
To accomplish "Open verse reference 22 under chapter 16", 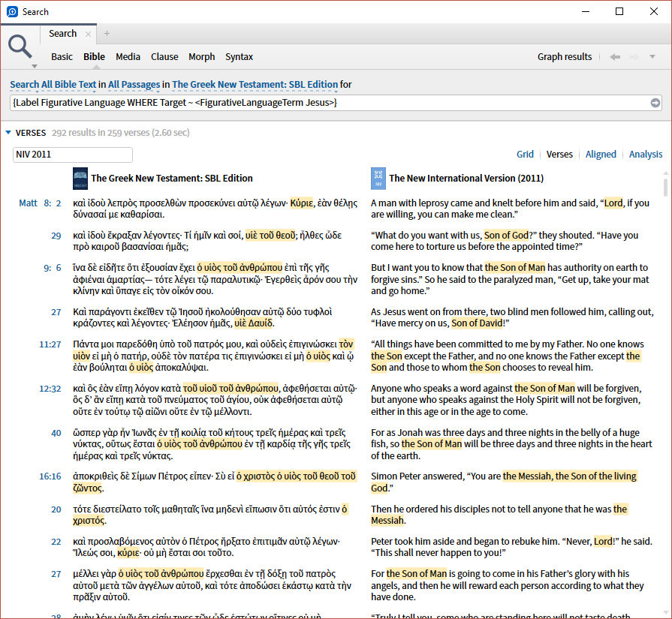I will pyautogui.click(x=56, y=542).
